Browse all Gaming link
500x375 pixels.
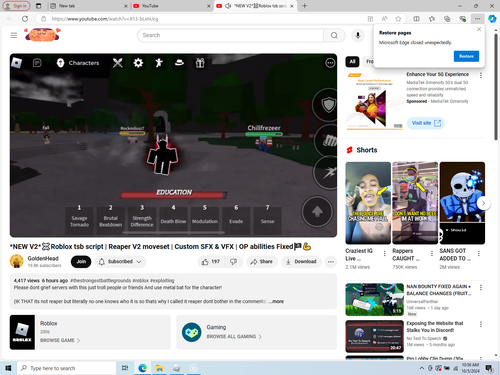click(234, 337)
